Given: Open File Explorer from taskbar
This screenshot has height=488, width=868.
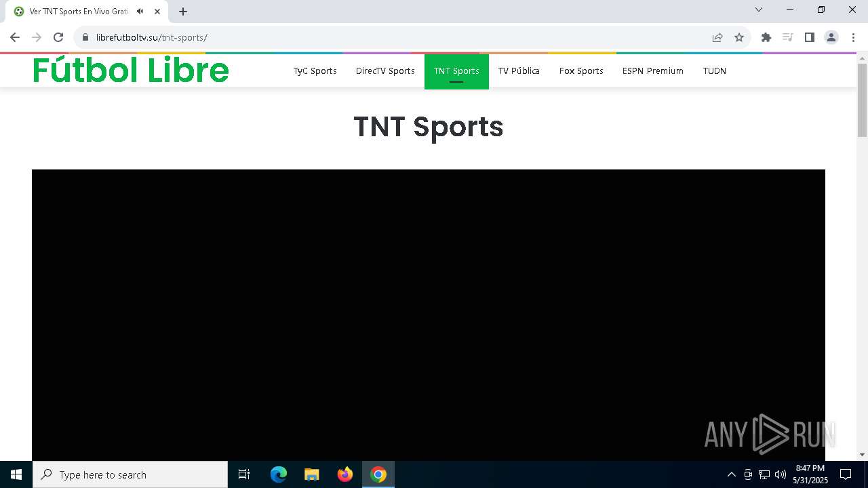Looking at the screenshot, I should 312,474.
